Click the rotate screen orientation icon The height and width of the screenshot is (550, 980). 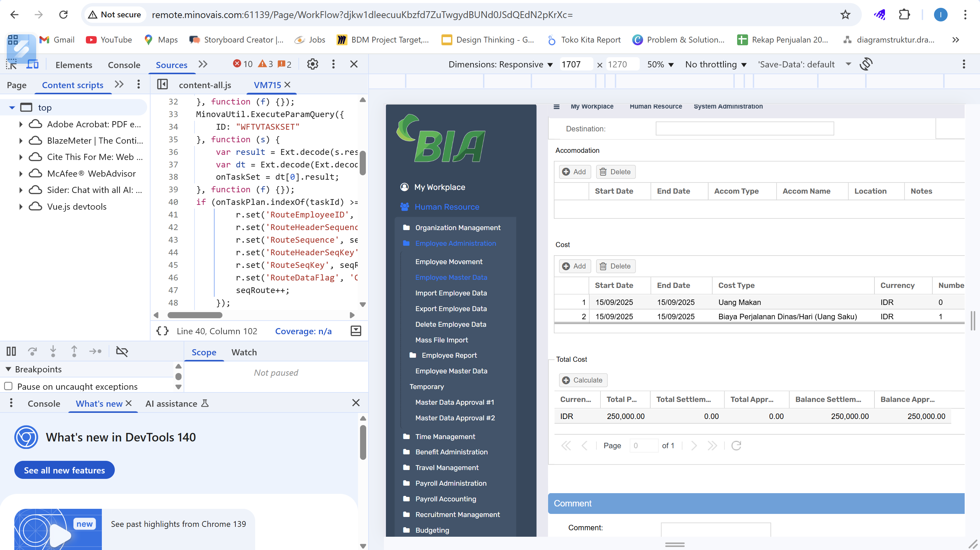point(866,64)
